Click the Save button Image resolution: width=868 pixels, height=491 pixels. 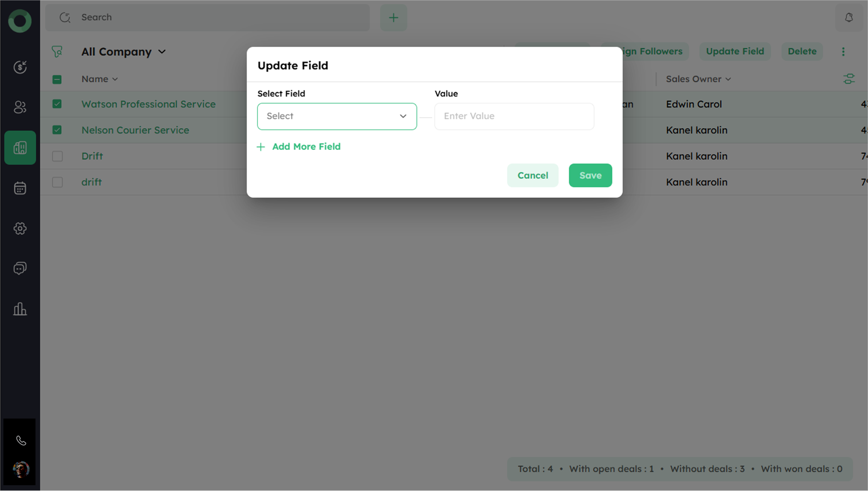click(x=590, y=175)
